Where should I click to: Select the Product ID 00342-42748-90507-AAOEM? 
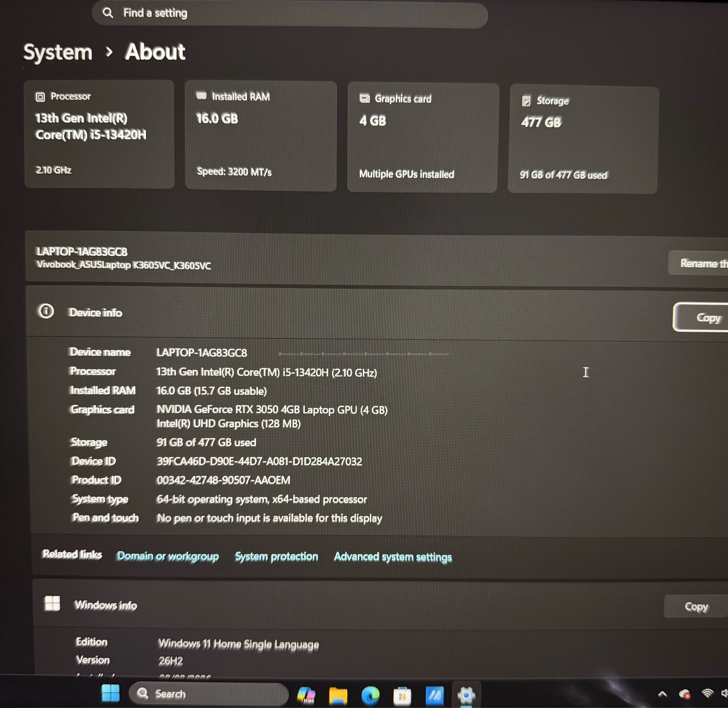[x=223, y=480]
